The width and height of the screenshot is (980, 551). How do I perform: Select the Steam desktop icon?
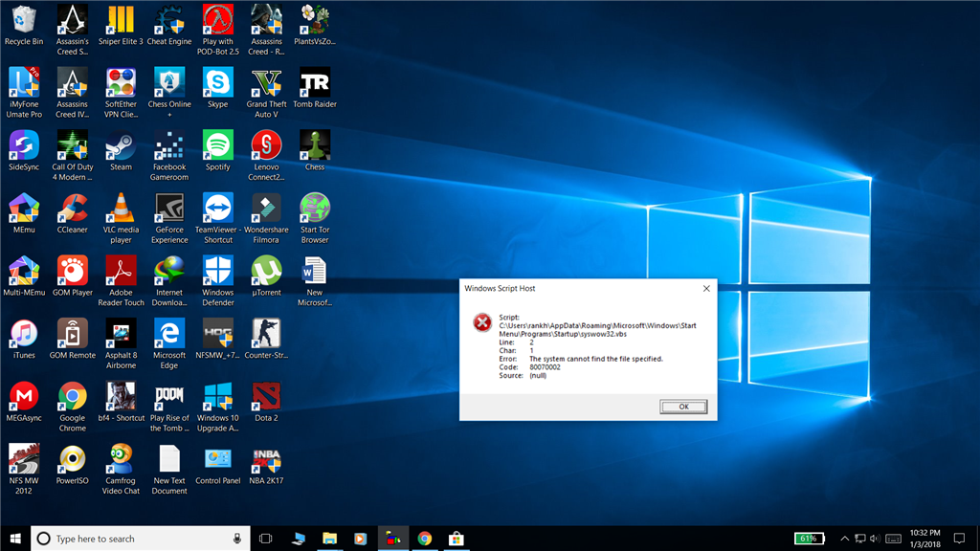(121, 150)
